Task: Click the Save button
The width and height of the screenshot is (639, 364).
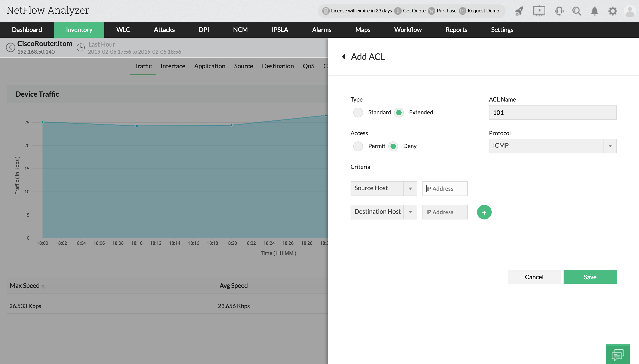Action: click(590, 277)
